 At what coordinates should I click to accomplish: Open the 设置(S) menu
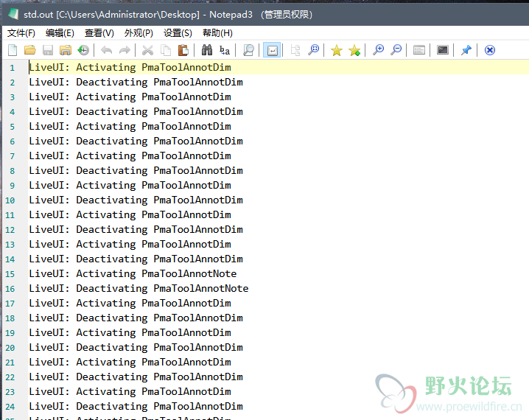click(178, 33)
